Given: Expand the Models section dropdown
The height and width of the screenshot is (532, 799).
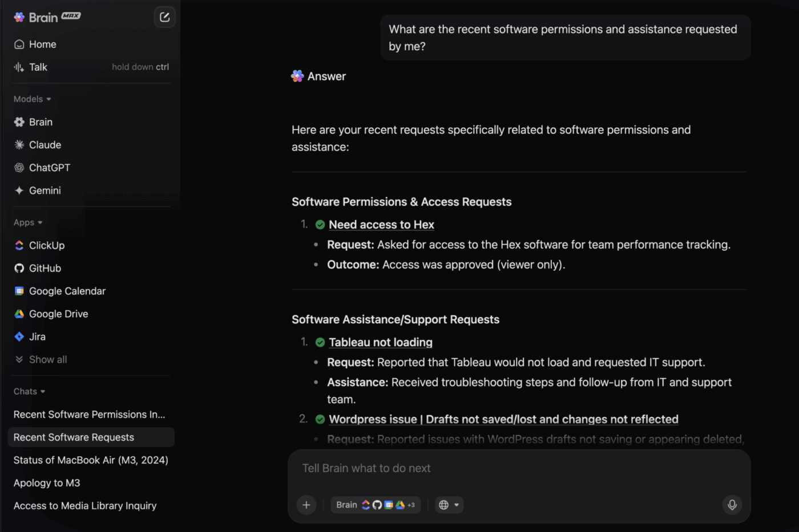Looking at the screenshot, I should 32,99.
